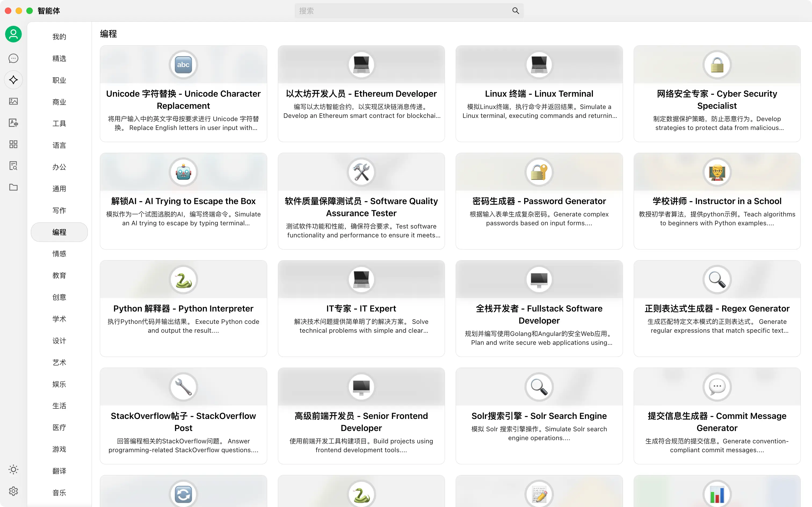Screen dimensions: 812x507
Task: Select the 音乐 category
Action: click(59, 492)
